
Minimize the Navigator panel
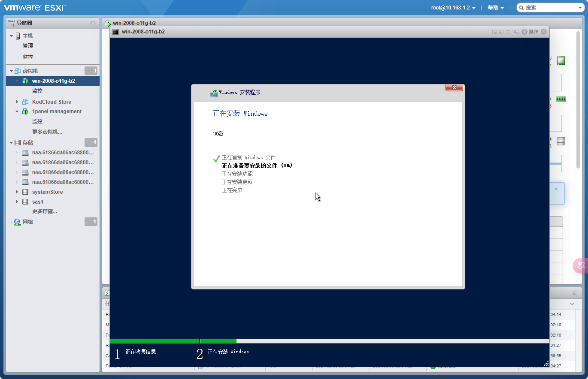(x=93, y=23)
